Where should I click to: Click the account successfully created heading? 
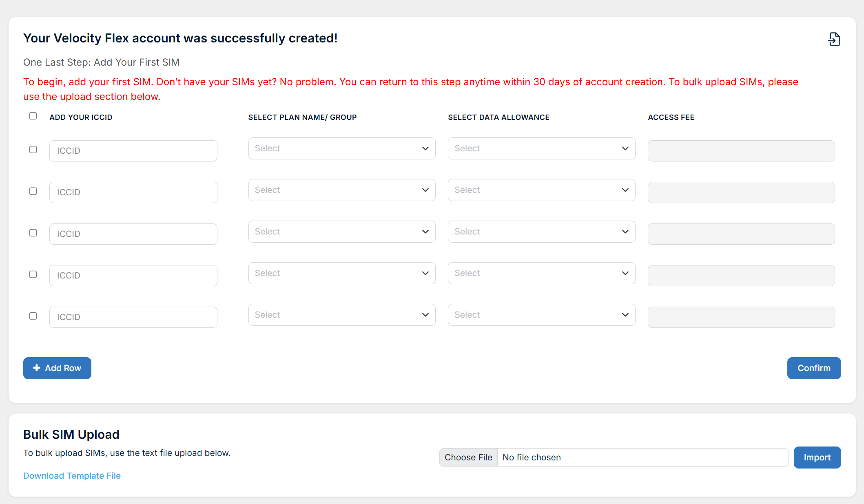180,38
